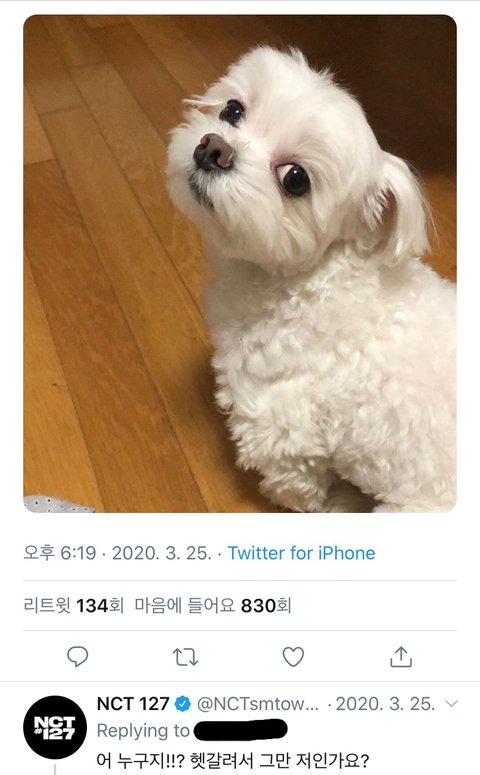Click the main tweet's 2020. 3. 25. date
The width and height of the screenshot is (480, 775).
(x=162, y=553)
